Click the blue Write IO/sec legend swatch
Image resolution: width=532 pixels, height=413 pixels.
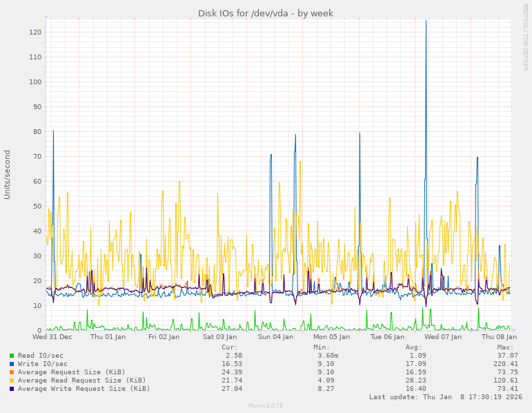click(12, 364)
